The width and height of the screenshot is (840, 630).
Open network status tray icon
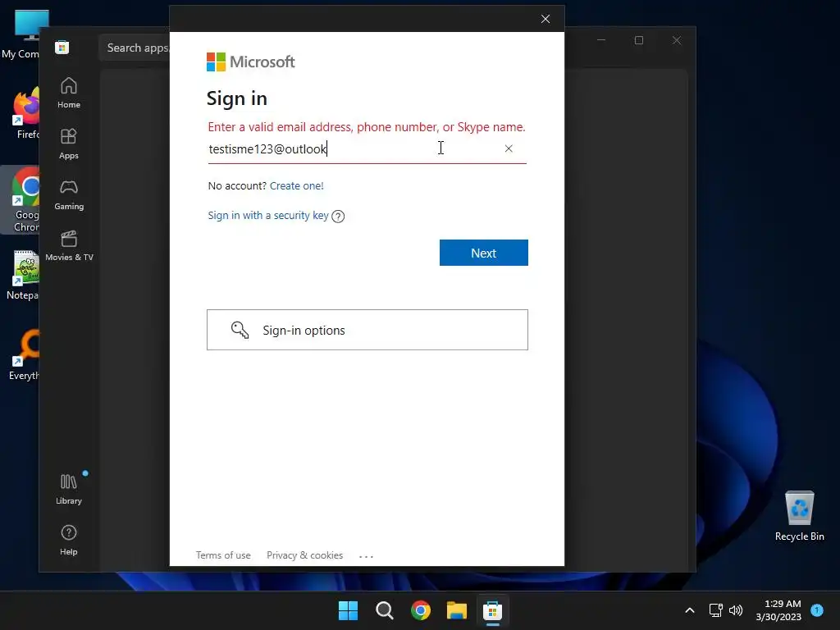[x=715, y=610]
